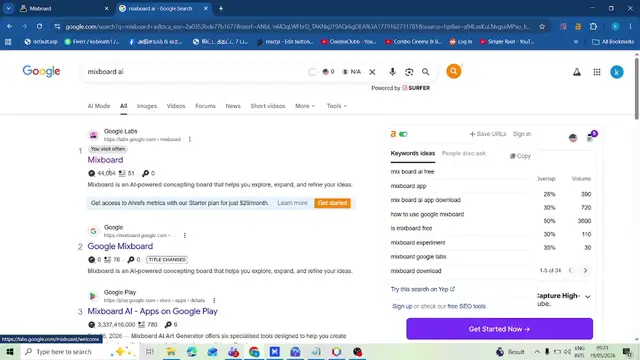The image size is (640, 360).
Task: Clear the search box with X
Action: pos(372,72)
